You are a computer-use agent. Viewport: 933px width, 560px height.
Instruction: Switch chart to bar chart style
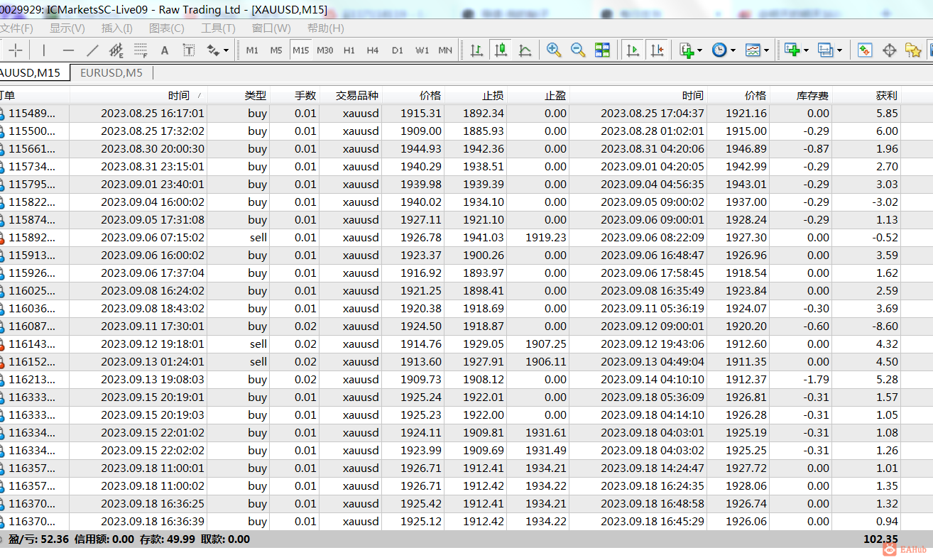coord(476,50)
